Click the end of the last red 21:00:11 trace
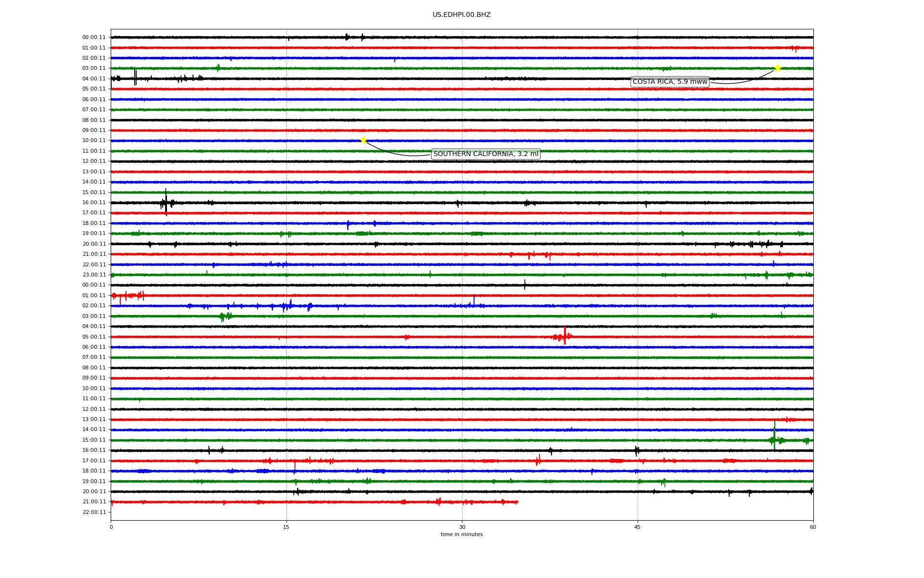924x578 pixels. tap(517, 502)
